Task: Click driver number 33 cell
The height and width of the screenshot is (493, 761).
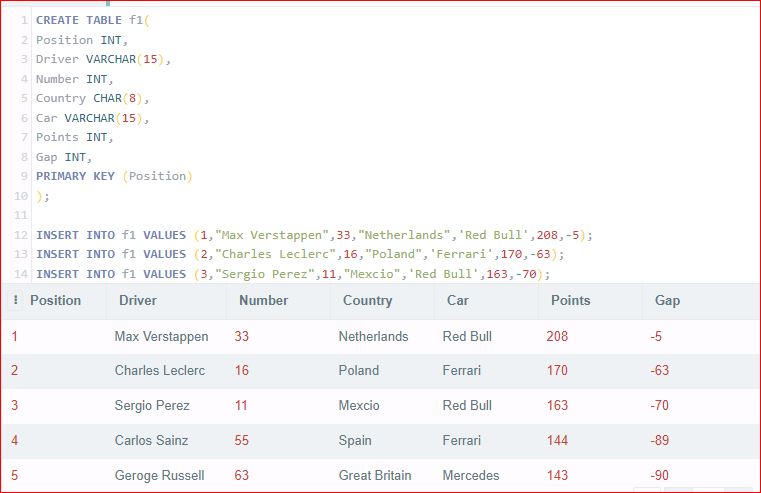Action: [242, 336]
